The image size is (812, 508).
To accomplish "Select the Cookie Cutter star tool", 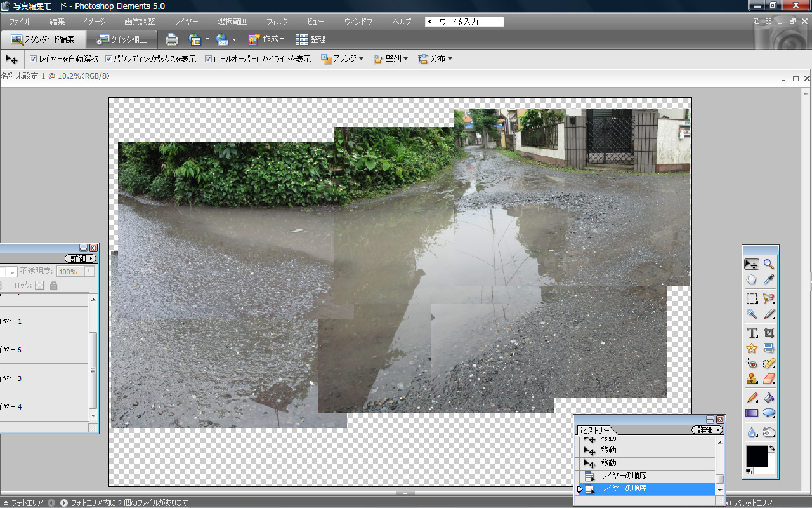I will click(x=752, y=348).
